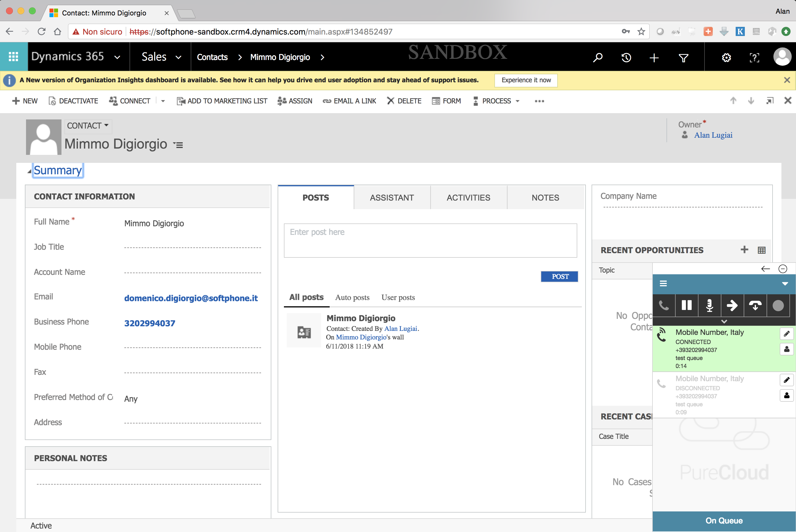
Task: Switch to the NOTES tab
Action: point(545,197)
